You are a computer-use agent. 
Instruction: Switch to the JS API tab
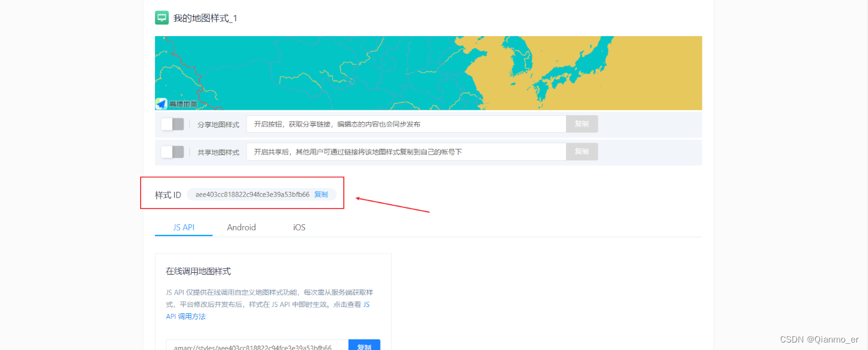pos(184,227)
